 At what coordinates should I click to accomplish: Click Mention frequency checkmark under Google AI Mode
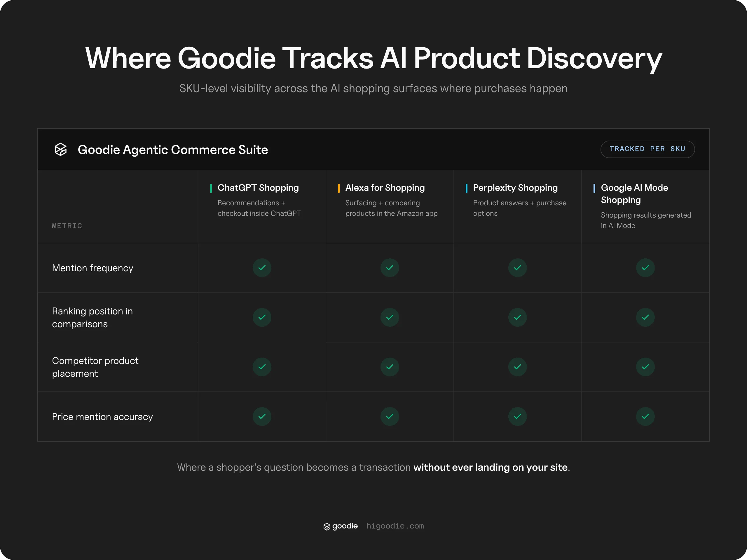[x=645, y=268]
